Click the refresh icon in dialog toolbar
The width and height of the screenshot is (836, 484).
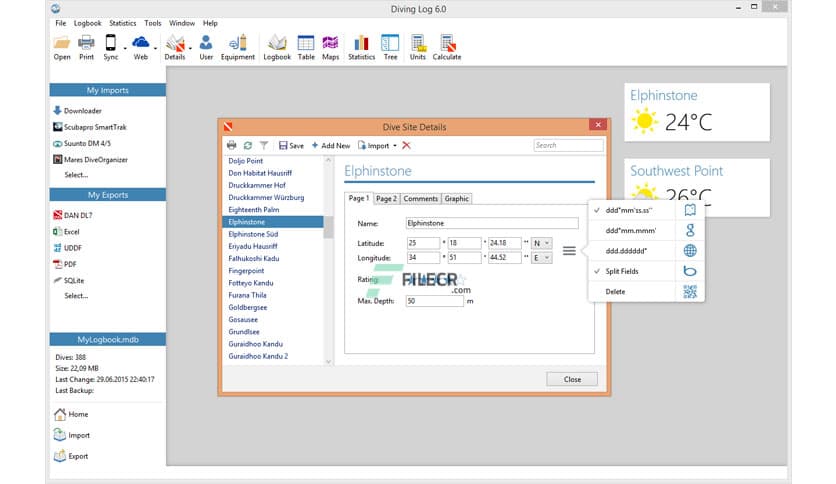(248, 146)
